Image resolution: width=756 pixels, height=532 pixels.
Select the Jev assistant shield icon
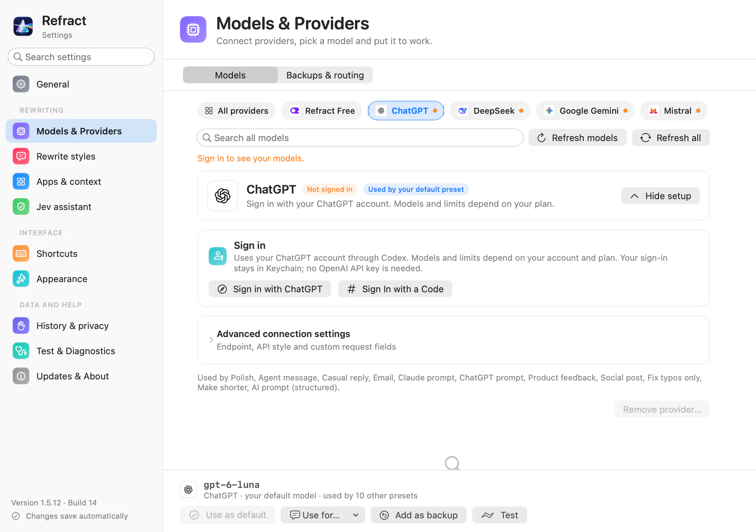tap(21, 207)
